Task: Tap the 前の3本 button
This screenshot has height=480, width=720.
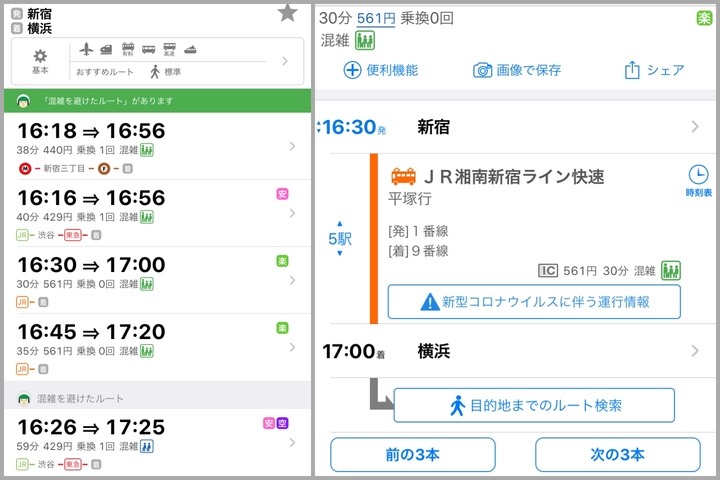Action: click(x=412, y=455)
